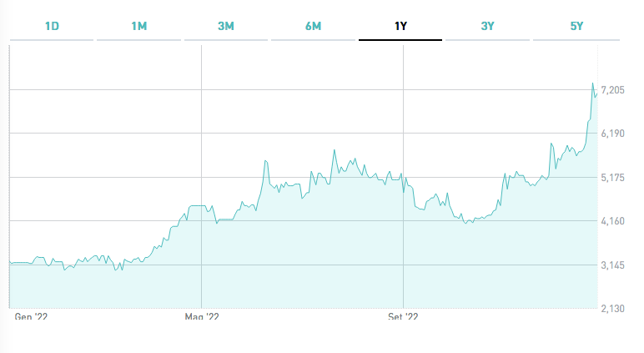Show the 3M chart period
The image size is (644, 353).
coord(226,26)
